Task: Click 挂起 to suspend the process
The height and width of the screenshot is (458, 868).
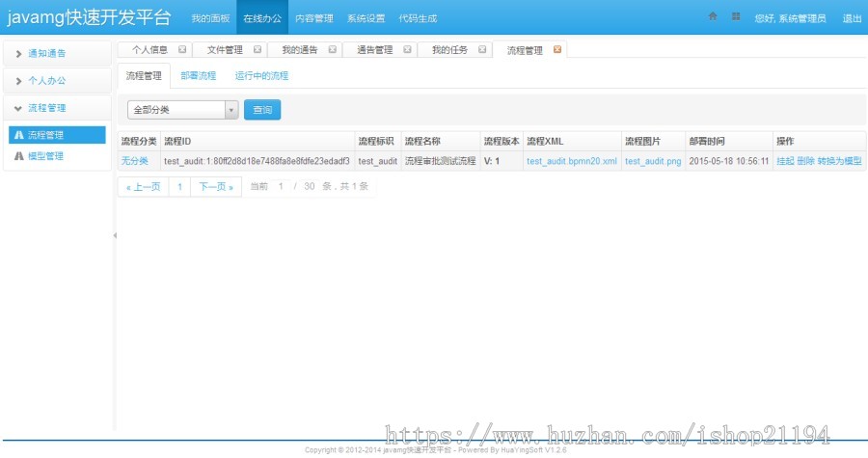Action: tap(785, 161)
